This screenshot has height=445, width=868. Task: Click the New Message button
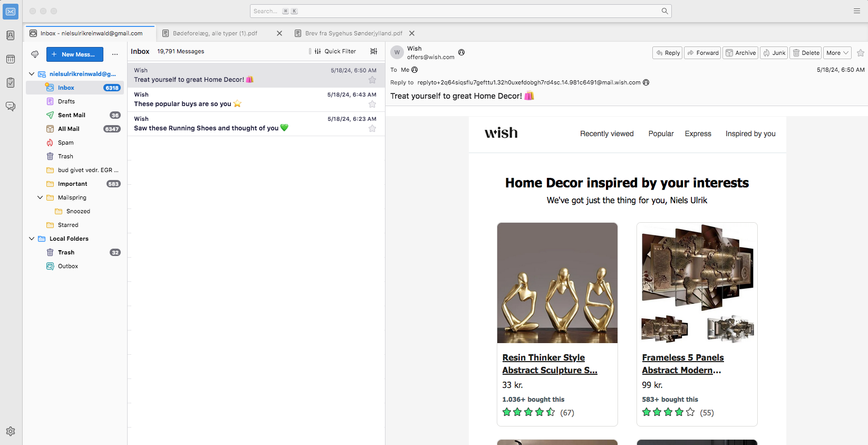tap(75, 54)
